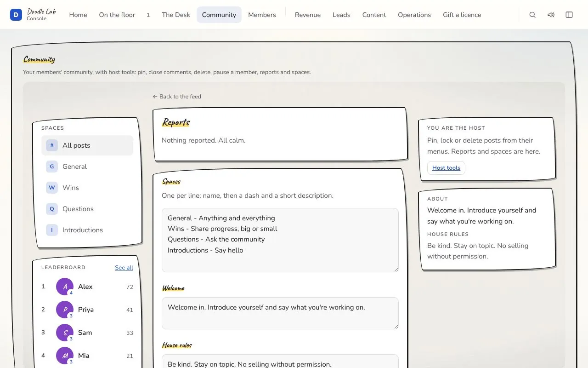Image resolution: width=588 pixels, height=368 pixels.
Task: Go to the Operations section
Action: (x=414, y=15)
